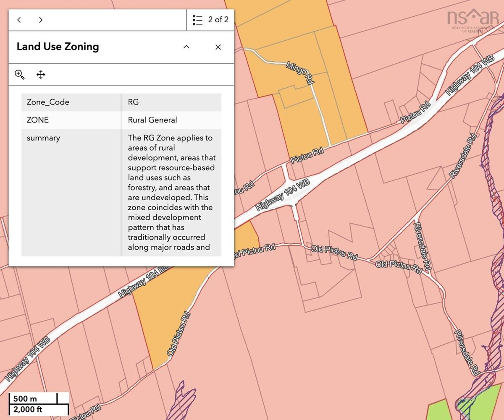Select the Rural General zone value
Viewport: 504px width, 420px height.
[152, 120]
